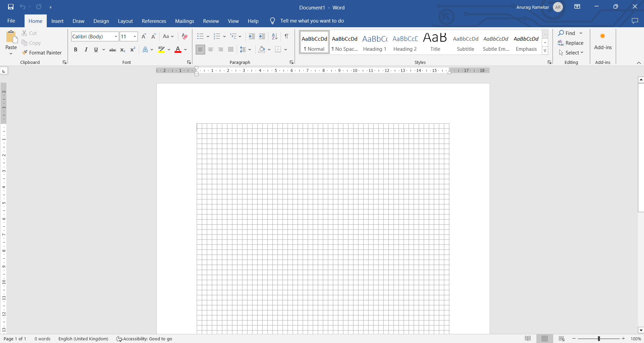The height and width of the screenshot is (343, 644).
Task: Apply the red font color swatch
Action: (x=178, y=50)
